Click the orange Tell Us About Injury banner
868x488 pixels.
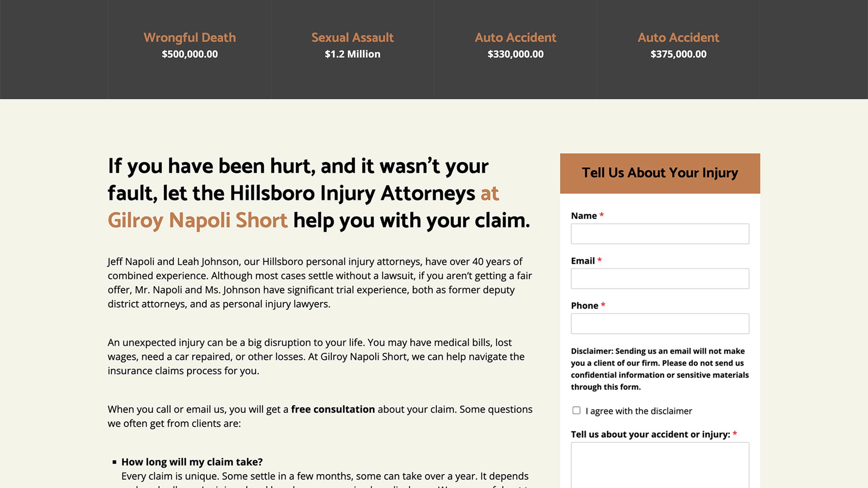pyautogui.click(x=660, y=173)
